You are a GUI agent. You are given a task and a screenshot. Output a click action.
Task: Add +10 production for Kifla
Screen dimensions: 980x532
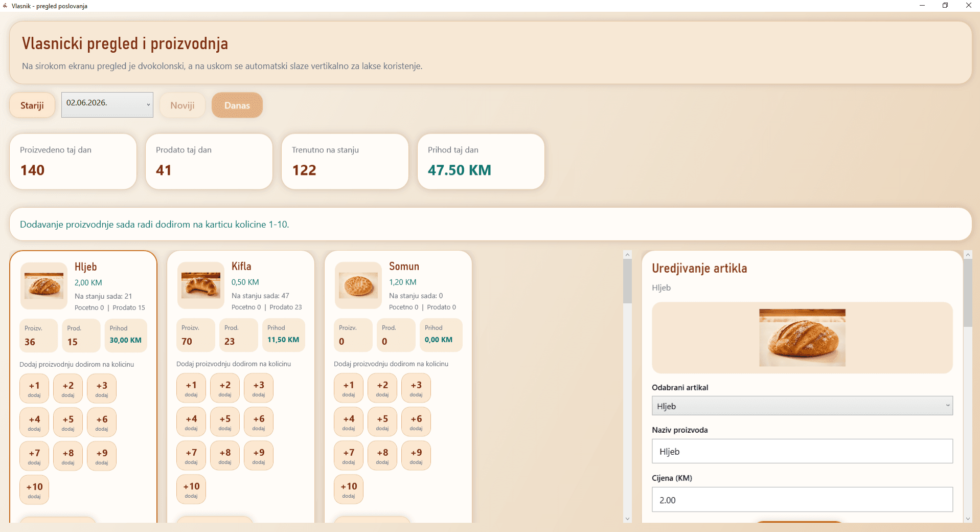click(191, 490)
